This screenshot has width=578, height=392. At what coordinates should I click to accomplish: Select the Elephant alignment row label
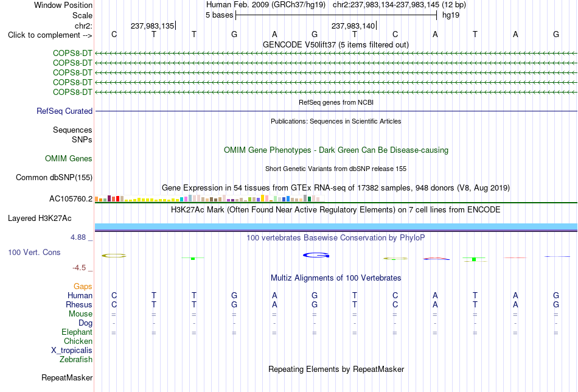click(x=77, y=332)
